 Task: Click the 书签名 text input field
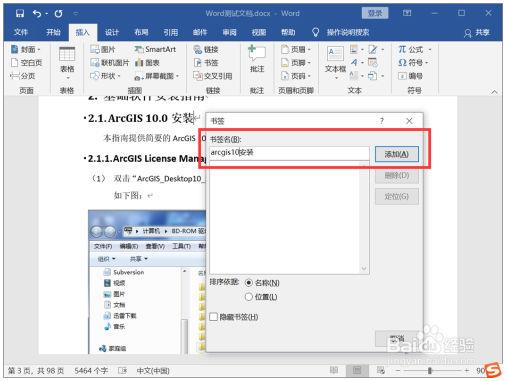point(289,153)
